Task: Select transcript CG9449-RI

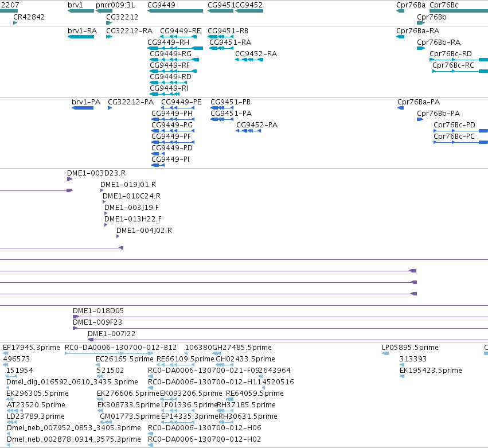Action: (169, 88)
